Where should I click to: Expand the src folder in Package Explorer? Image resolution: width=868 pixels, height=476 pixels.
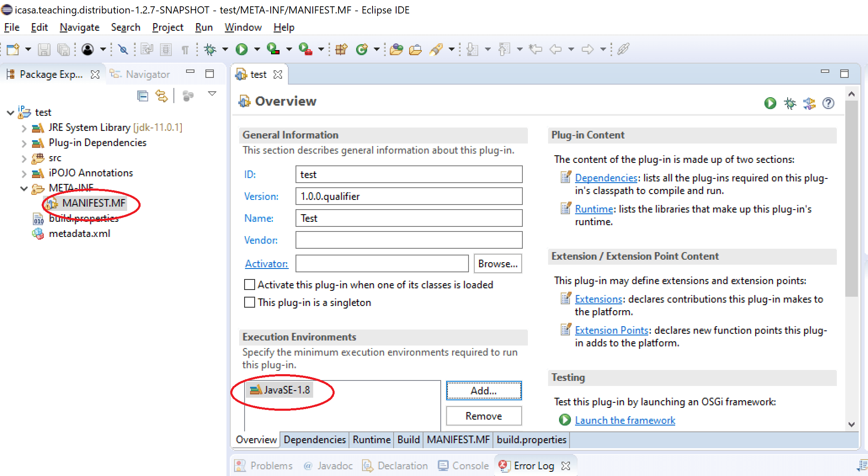point(24,158)
